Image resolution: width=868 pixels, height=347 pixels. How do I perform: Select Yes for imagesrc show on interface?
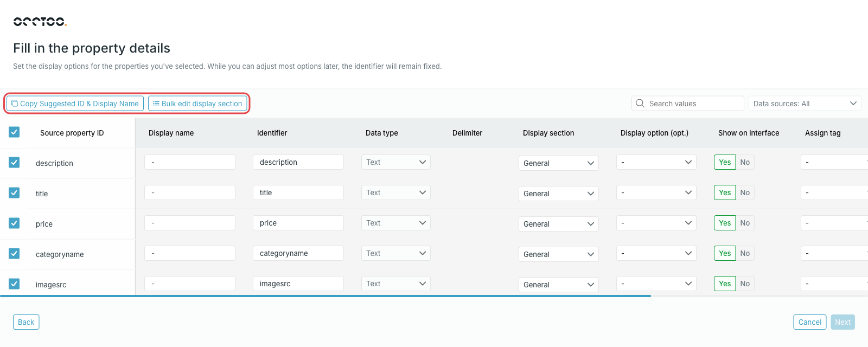(725, 284)
